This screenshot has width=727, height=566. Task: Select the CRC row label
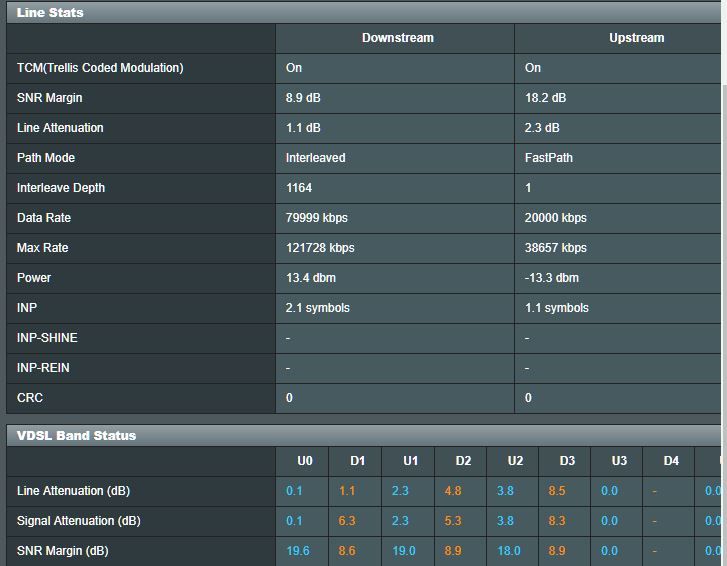[x=30, y=398]
